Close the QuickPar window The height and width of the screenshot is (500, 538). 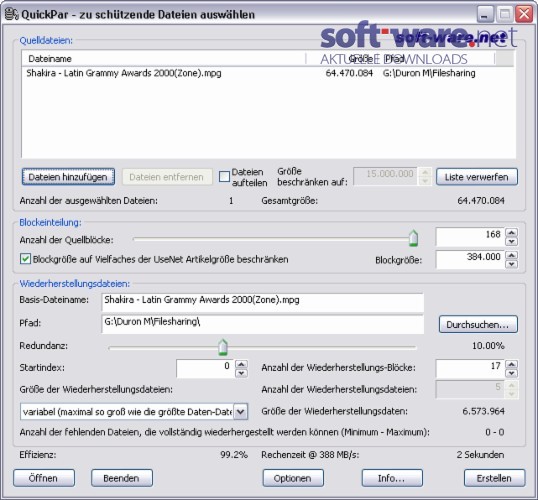coord(524,14)
